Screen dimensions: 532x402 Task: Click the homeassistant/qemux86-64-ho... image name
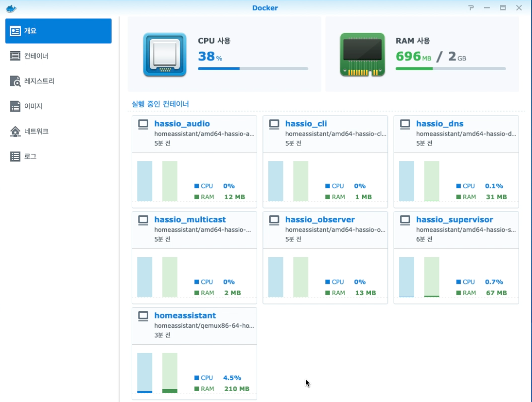[x=204, y=326]
